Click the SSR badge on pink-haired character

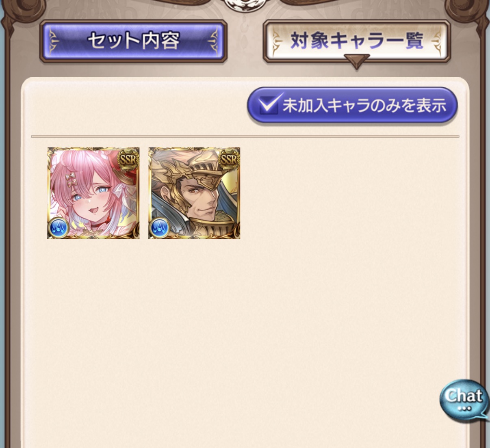(x=128, y=159)
